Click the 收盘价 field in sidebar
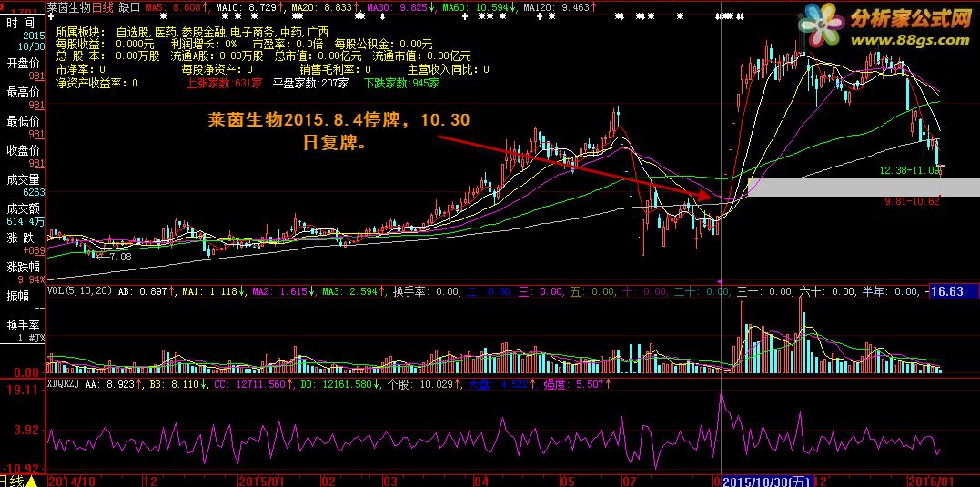This screenshot has width=980, height=487. pos(23,150)
